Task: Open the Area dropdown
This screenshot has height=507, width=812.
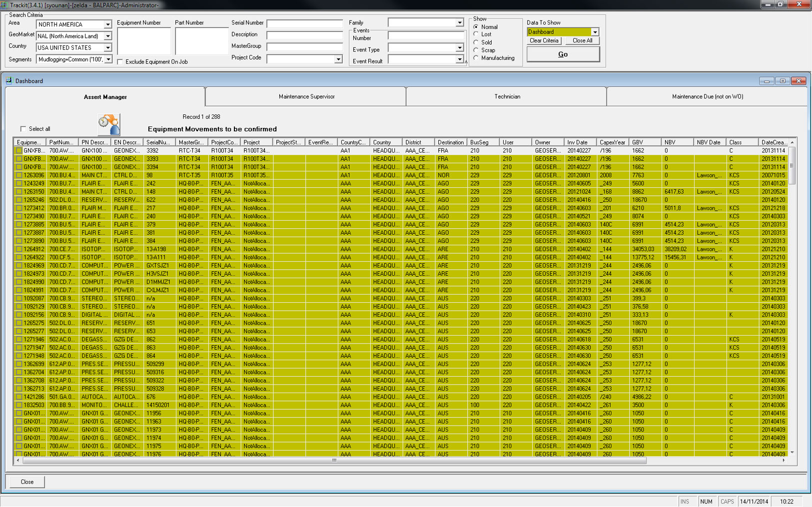Action: point(107,24)
